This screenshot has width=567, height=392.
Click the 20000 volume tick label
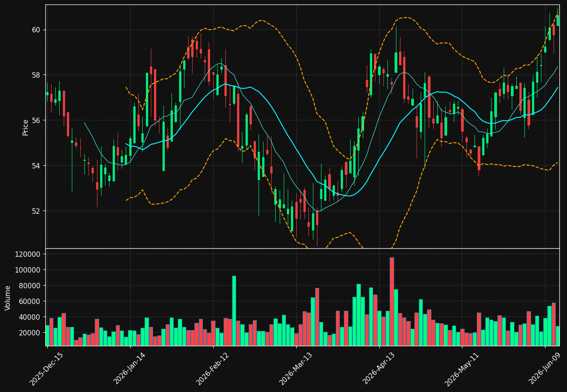pos(30,333)
